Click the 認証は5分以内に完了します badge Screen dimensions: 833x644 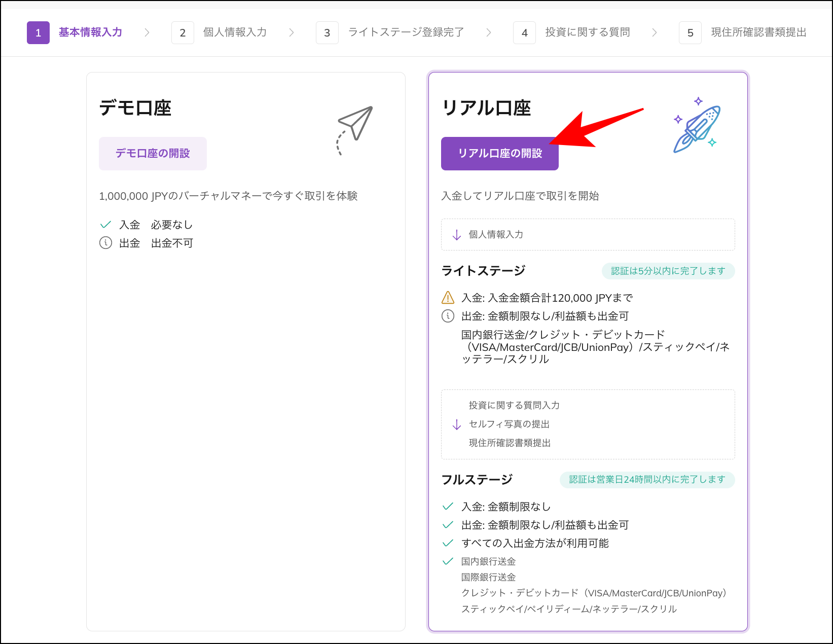668,271
